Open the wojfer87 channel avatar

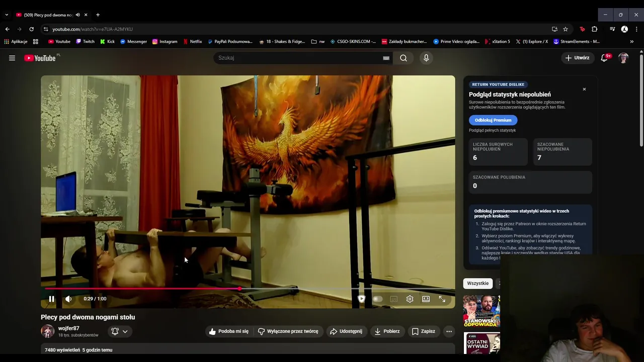tap(47, 331)
